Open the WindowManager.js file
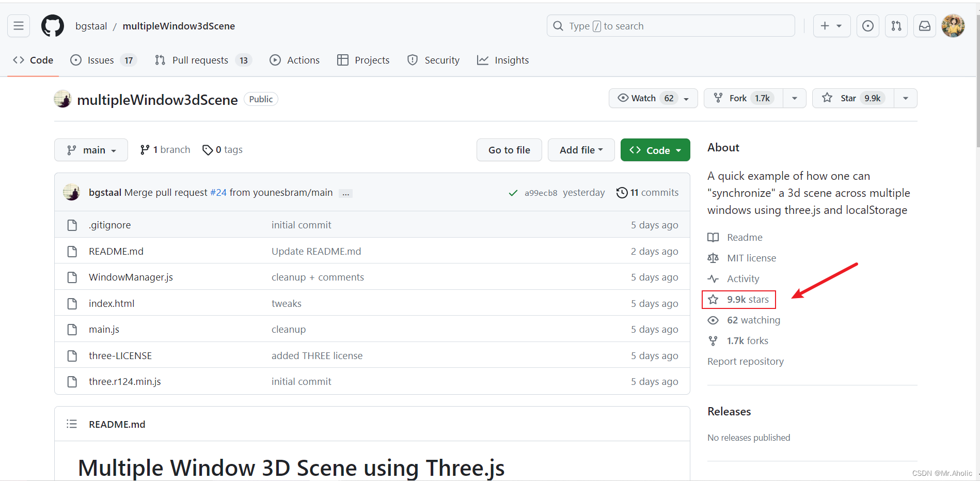Screen dimensions: 980x481 (131, 277)
